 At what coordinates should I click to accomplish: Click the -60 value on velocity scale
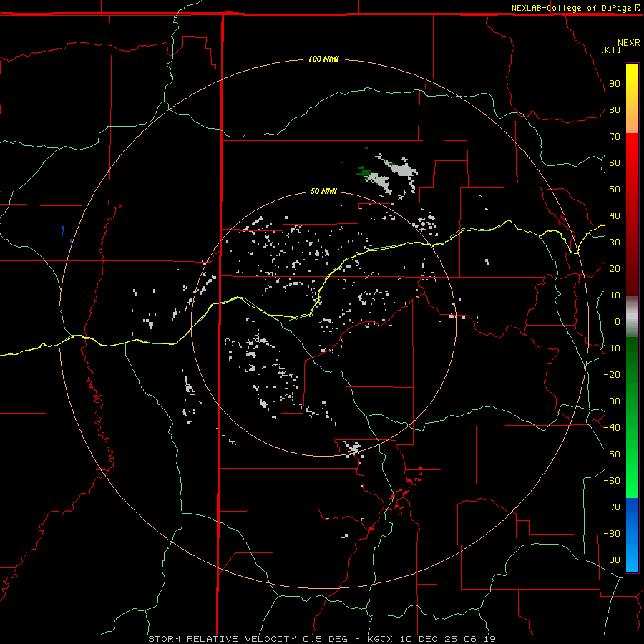(x=612, y=481)
